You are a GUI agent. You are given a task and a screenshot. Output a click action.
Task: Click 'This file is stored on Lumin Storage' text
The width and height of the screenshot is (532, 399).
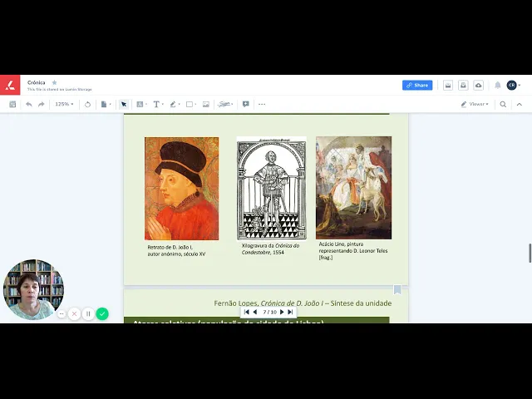[x=60, y=90]
